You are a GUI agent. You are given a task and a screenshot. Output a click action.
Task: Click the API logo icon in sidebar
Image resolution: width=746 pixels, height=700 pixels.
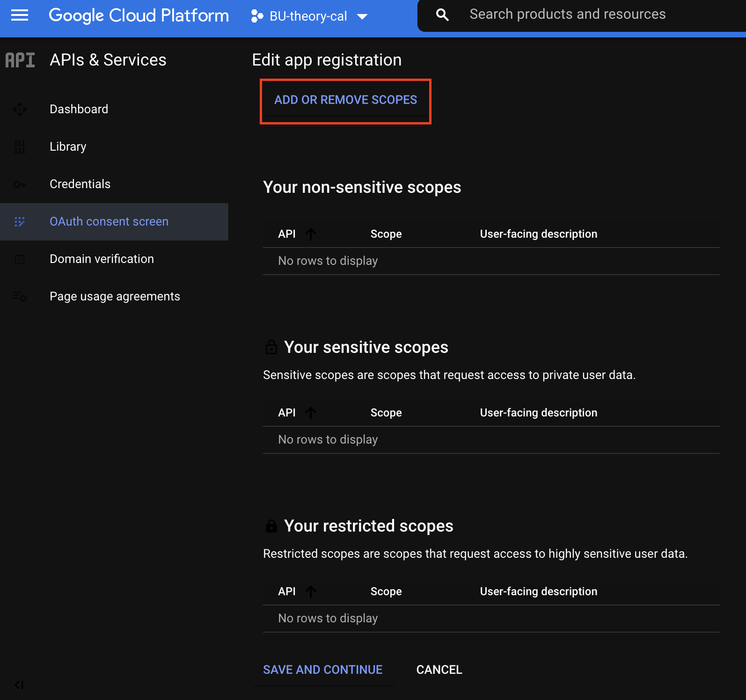[20, 60]
